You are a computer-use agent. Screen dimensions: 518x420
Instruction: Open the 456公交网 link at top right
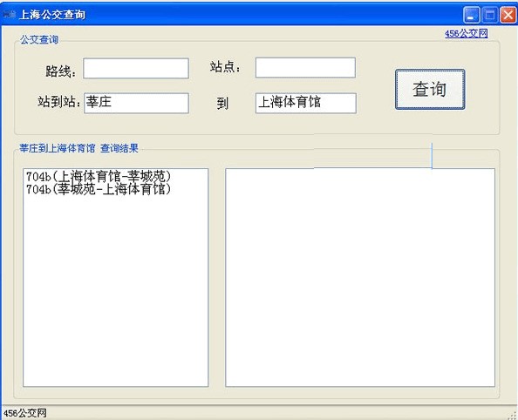pos(467,33)
